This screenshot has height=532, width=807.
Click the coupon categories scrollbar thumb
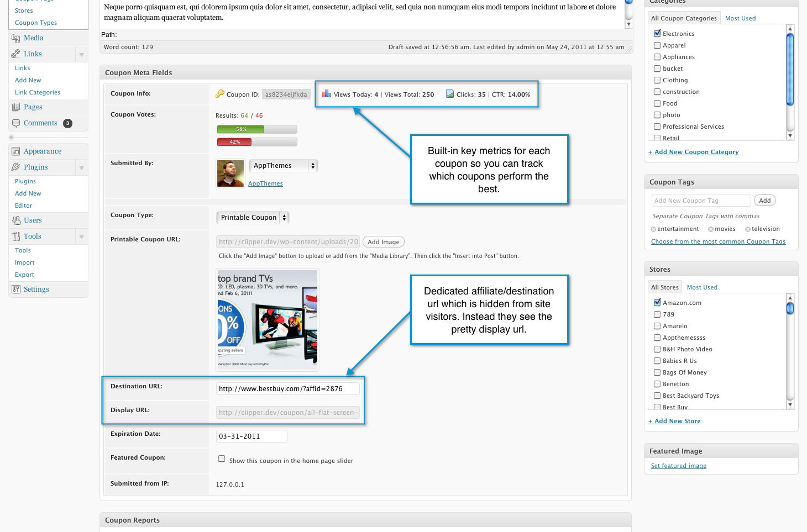click(790, 69)
